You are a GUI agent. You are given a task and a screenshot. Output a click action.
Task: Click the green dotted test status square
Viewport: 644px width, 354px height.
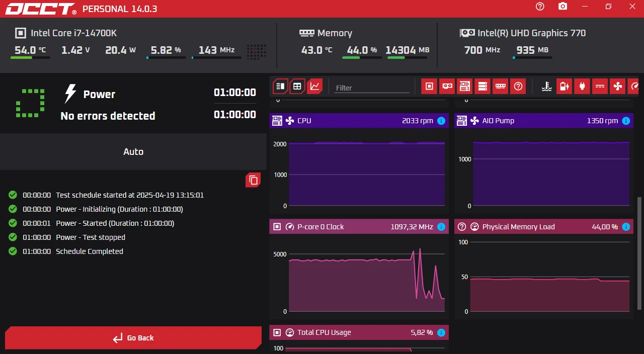pos(30,104)
